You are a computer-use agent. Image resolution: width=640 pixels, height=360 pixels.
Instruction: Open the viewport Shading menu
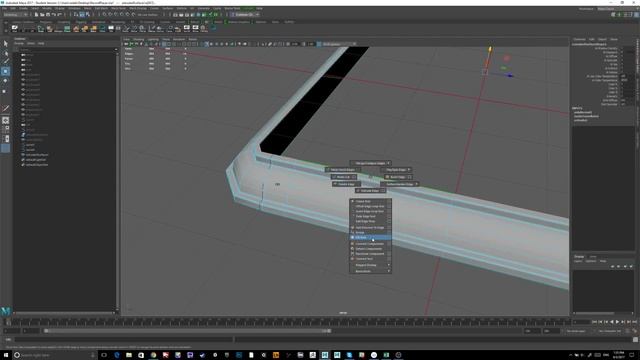click(x=139, y=40)
